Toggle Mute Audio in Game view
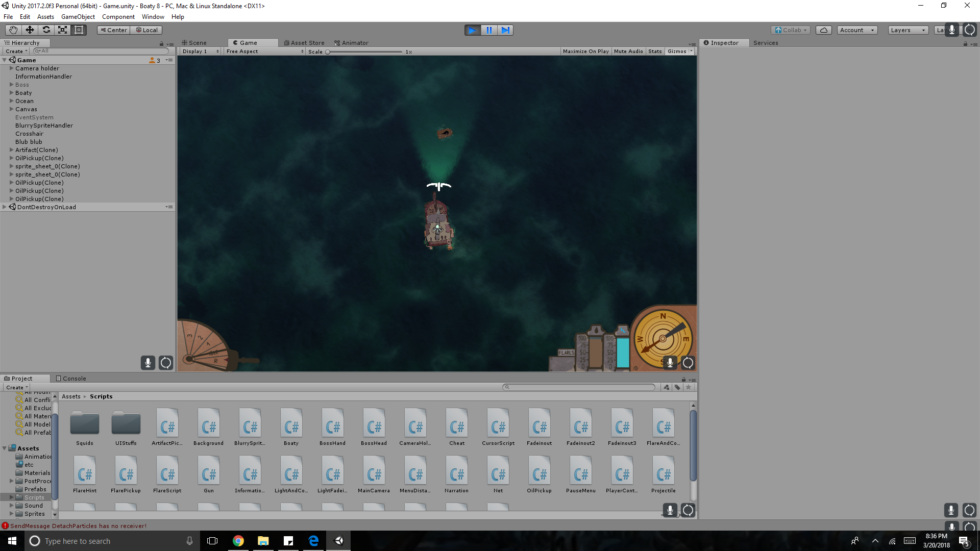This screenshot has height=551, width=980. click(x=628, y=52)
